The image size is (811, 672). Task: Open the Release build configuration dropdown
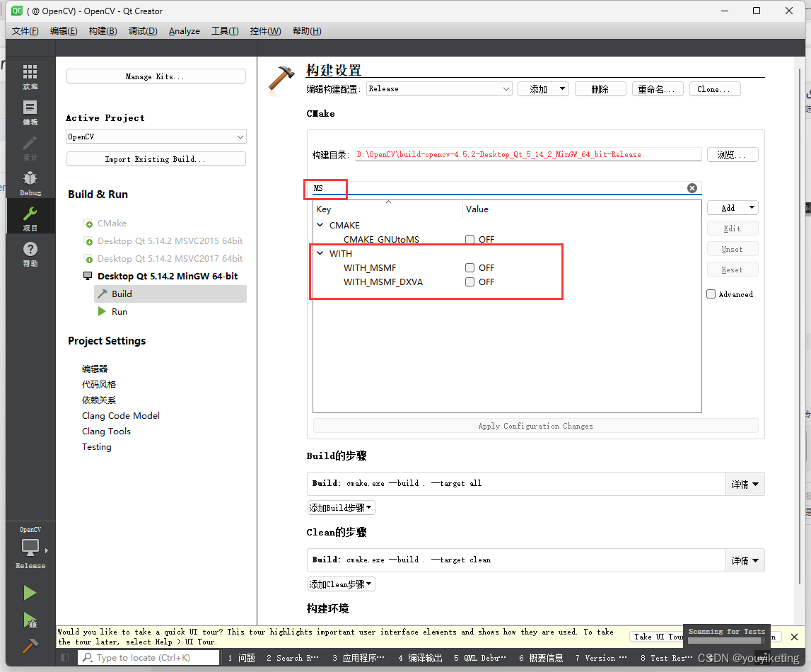coord(439,89)
